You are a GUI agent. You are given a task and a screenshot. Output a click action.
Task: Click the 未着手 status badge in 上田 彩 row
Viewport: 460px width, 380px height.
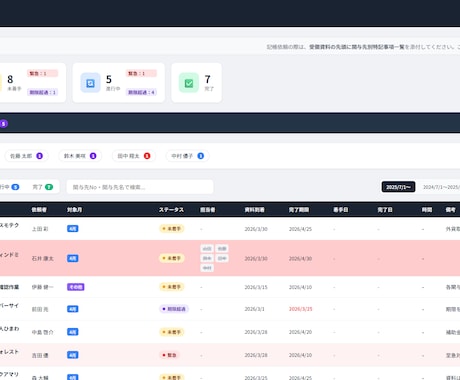(x=172, y=229)
